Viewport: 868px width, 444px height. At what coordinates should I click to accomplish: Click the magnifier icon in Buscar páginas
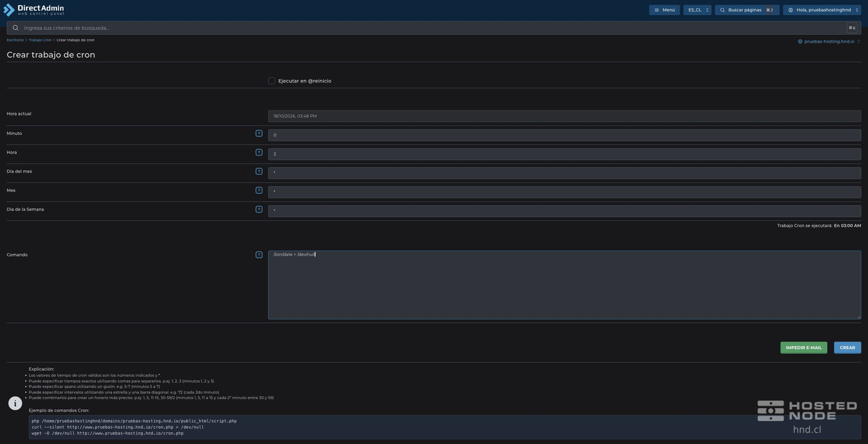tap(722, 10)
